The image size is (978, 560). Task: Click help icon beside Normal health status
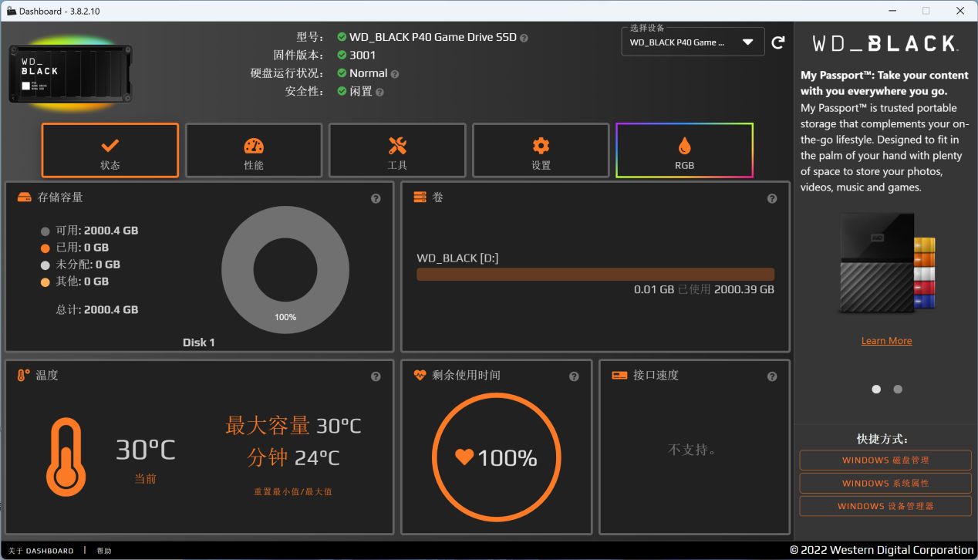395,74
